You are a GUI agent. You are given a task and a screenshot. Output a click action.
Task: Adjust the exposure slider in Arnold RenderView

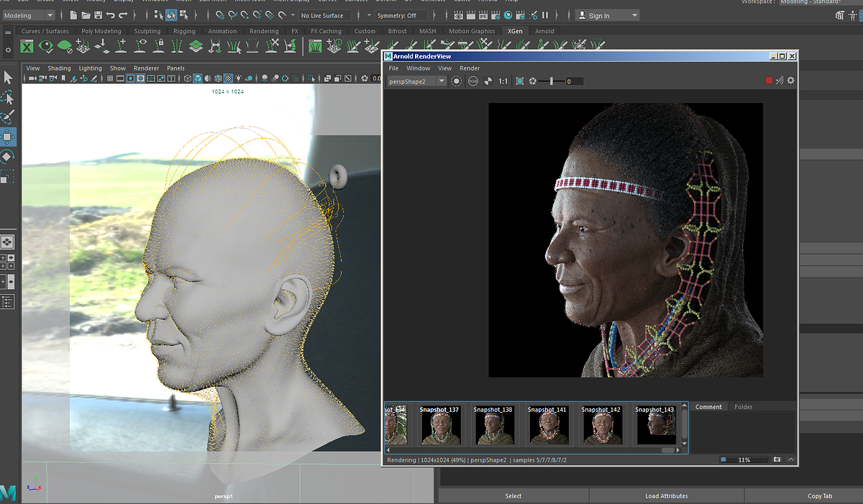551,81
